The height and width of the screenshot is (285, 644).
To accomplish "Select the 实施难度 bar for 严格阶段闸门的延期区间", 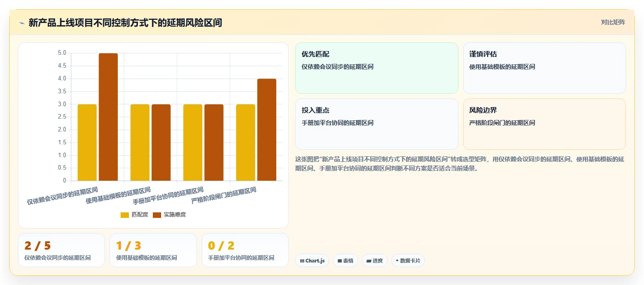I will (267, 130).
